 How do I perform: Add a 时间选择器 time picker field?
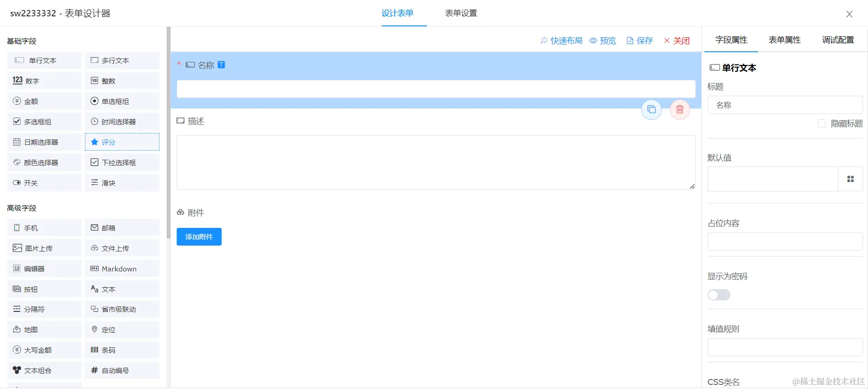tap(122, 122)
